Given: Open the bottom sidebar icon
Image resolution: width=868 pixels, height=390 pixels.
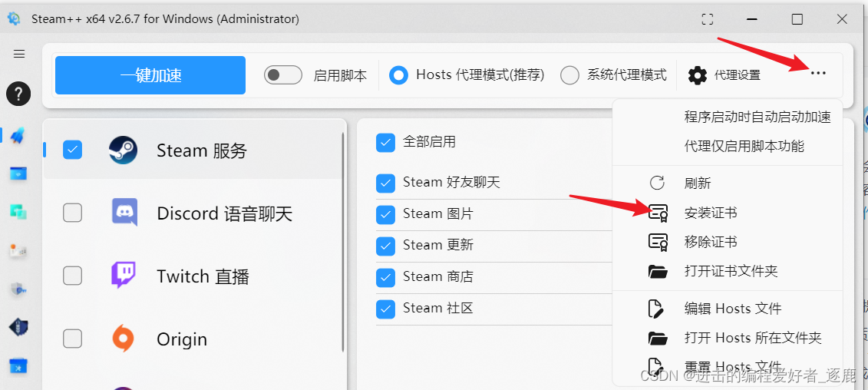Looking at the screenshot, I should pyautogui.click(x=18, y=367).
